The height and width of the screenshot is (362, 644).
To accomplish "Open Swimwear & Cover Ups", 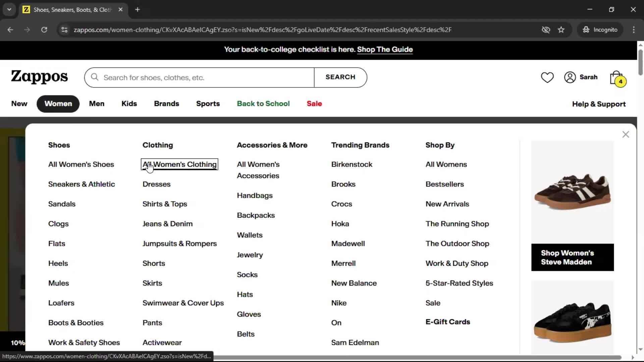I will tap(183, 303).
